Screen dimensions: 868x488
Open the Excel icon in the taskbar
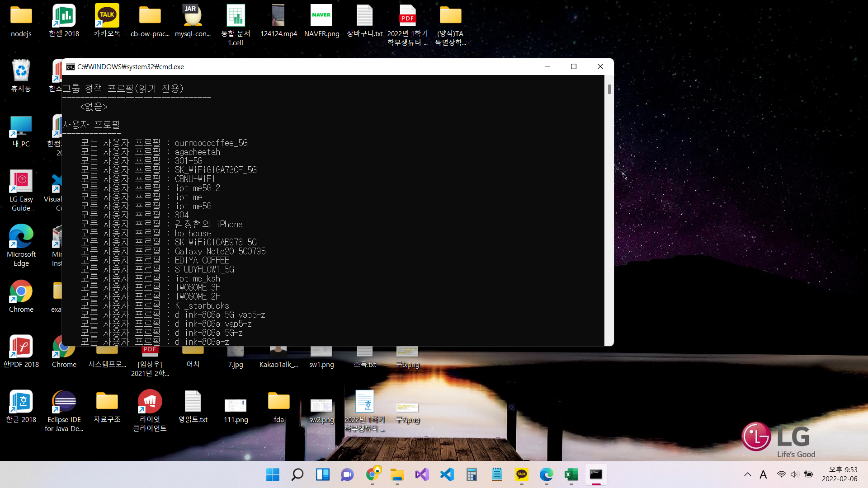(x=571, y=474)
